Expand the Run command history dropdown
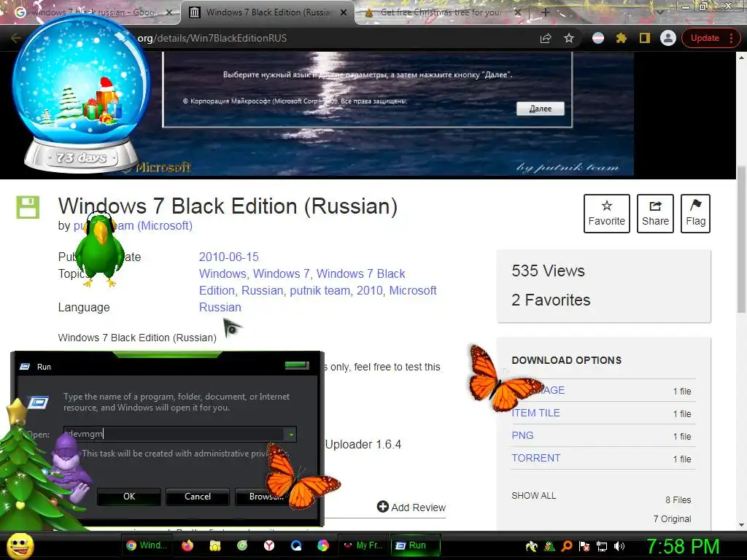The height and width of the screenshot is (560, 747). pos(290,434)
